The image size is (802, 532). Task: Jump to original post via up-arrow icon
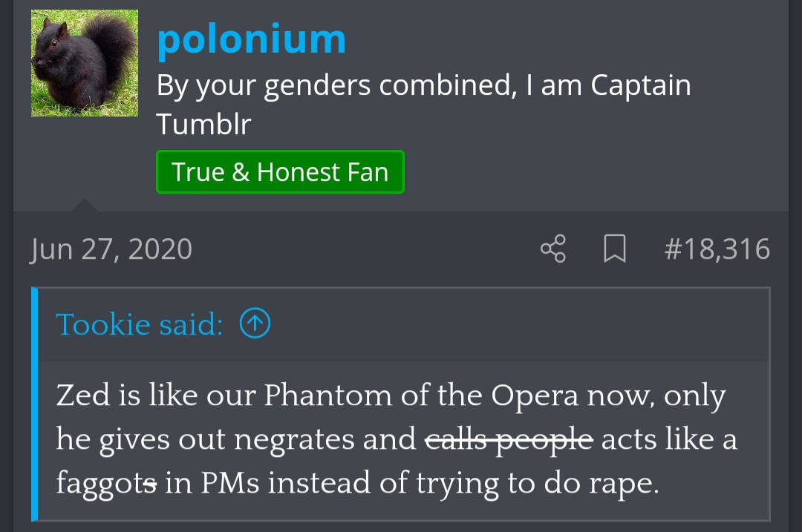pyautogui.click(x=255, y=324)
